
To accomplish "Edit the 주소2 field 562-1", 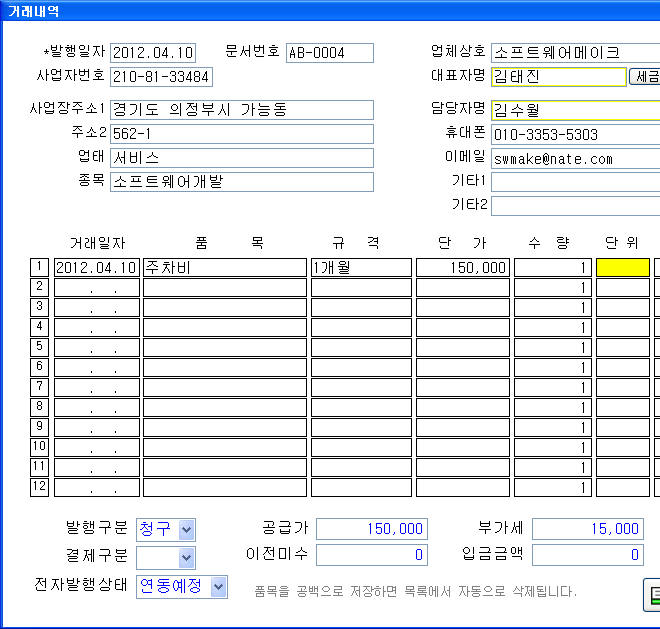I will (242, 134).
